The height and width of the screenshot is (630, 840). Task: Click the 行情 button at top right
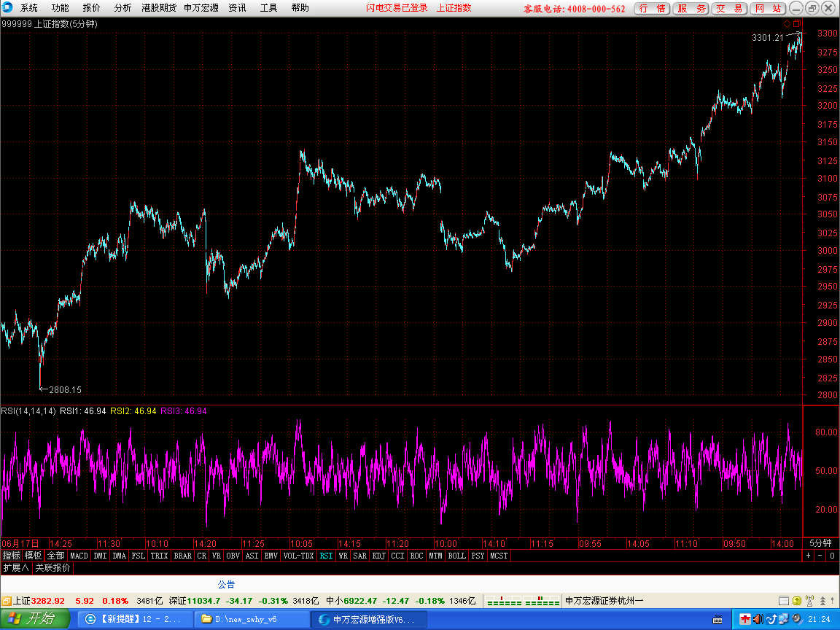click(652, 9)
